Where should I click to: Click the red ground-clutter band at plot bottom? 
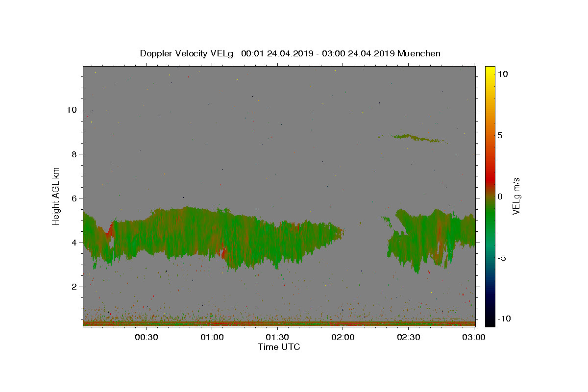[x=279, y=323]
